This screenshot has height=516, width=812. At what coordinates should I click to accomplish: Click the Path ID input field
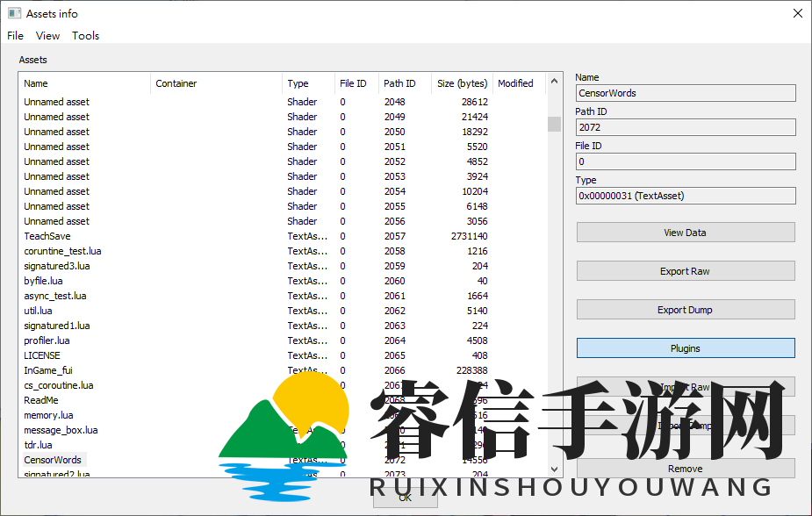(686, 126)
